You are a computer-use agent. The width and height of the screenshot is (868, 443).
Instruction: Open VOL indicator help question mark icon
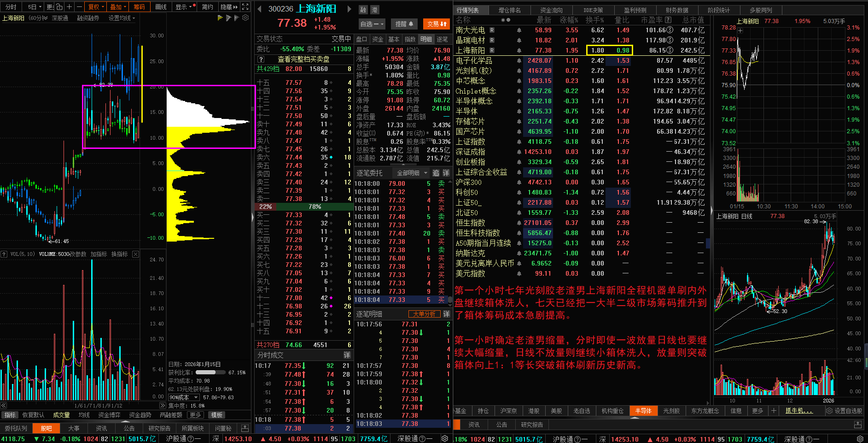[x=4, y=254]
